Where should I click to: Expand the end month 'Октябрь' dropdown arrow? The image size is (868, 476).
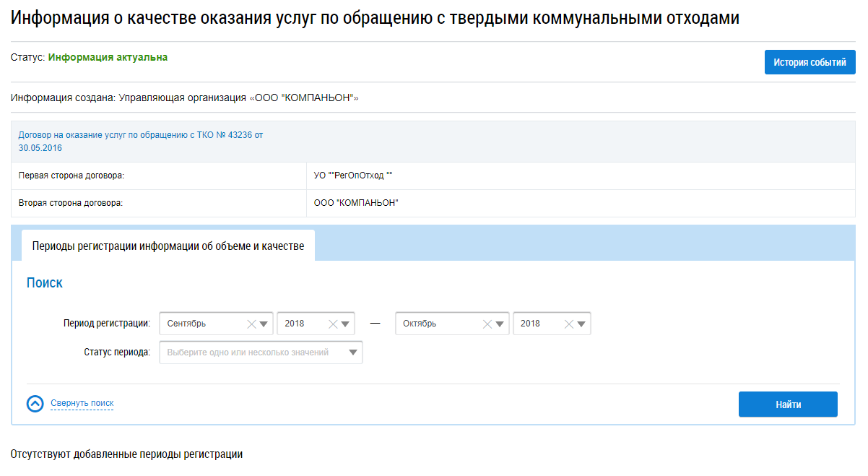[500, 324]
